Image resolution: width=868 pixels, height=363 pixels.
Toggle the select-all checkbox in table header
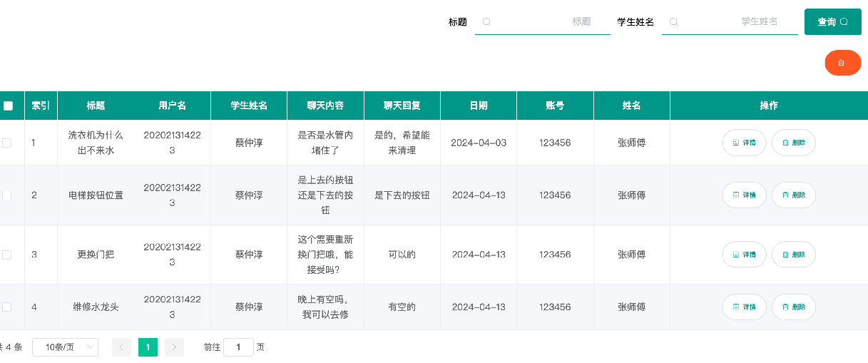[x=8, y=106]
